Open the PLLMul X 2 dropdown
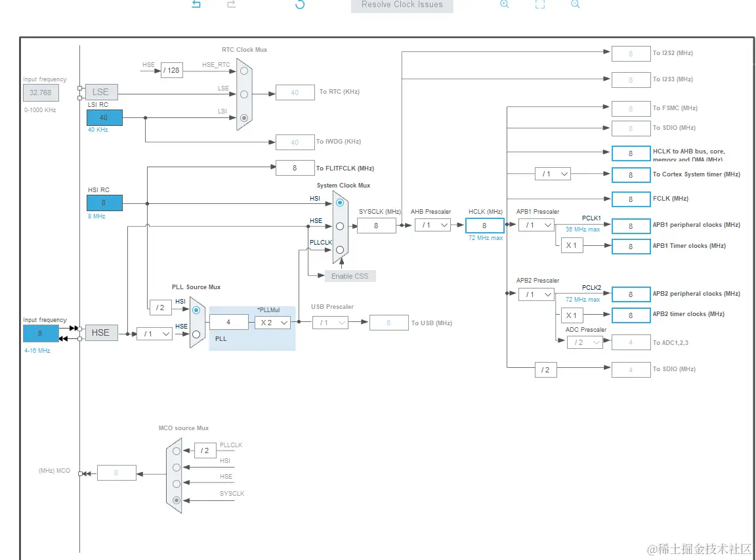756x560 pixels. click(x=273, y=323)
